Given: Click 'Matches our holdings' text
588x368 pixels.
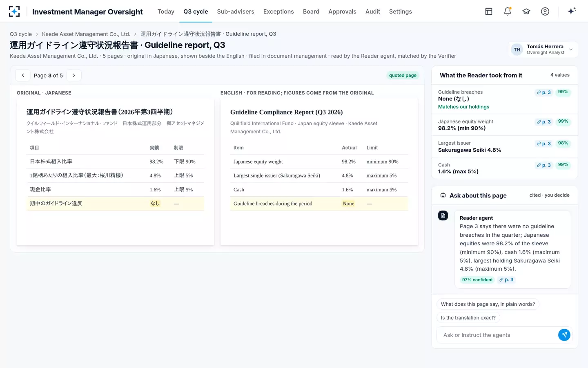Looking at the screenshot, I should click(463, 107).
